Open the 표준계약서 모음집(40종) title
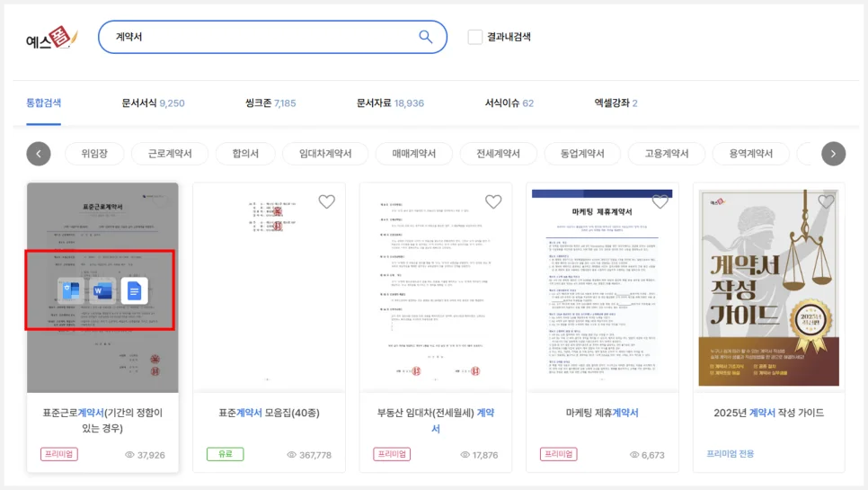 [269, 413]
